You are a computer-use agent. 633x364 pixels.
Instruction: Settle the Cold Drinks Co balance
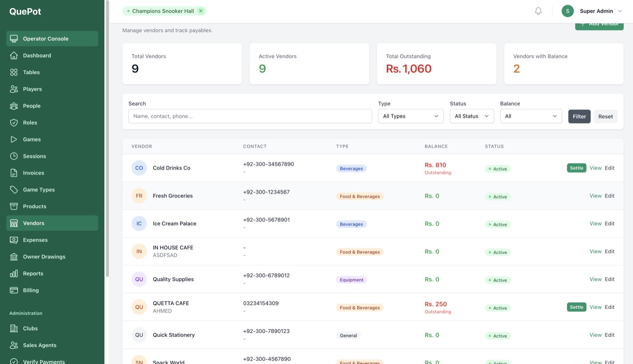point(576,168)
